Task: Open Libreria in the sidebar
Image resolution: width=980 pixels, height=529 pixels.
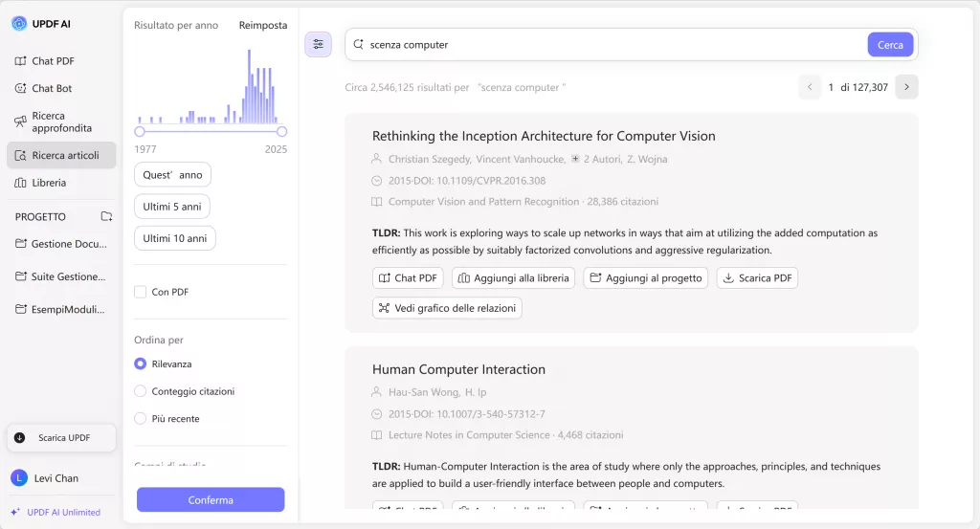Action: 48,183
